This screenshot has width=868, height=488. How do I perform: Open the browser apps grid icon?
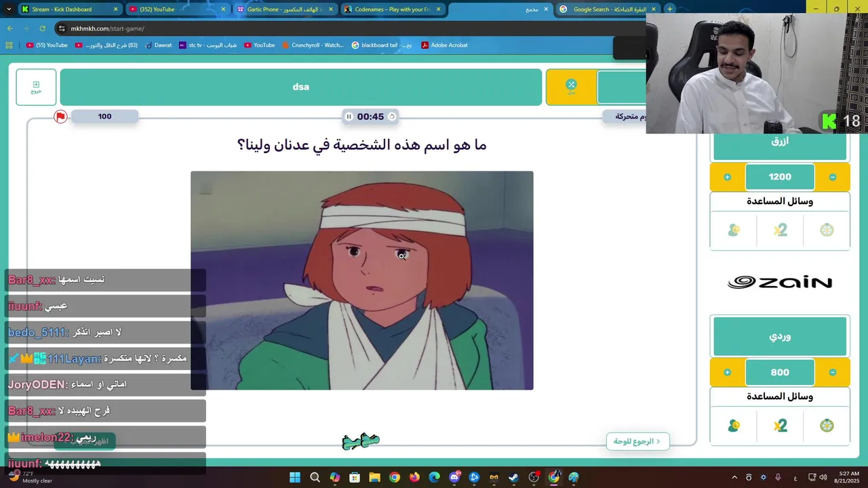tap(9, 45)
